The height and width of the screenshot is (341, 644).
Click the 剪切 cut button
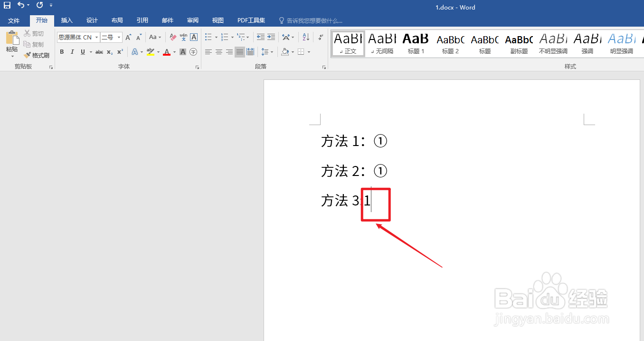pos(34,33)
